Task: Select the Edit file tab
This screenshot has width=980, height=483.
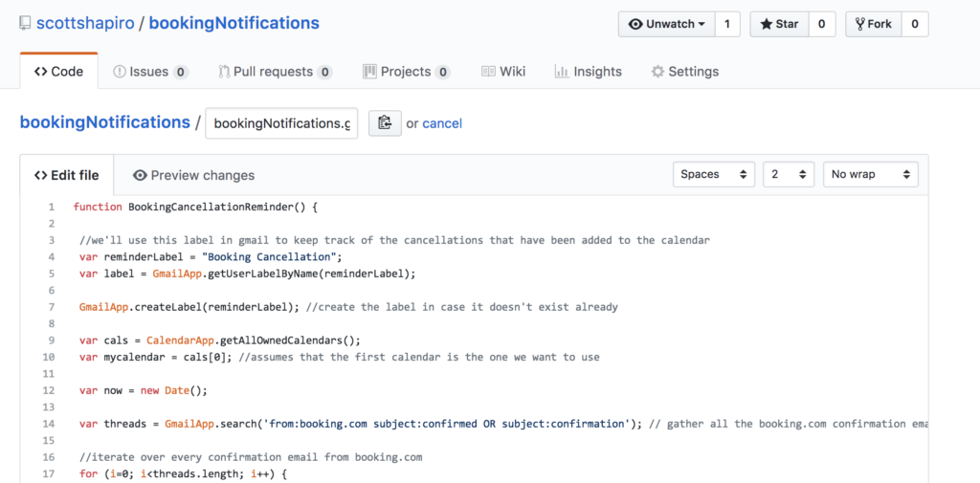Action: tap(66, 175)
